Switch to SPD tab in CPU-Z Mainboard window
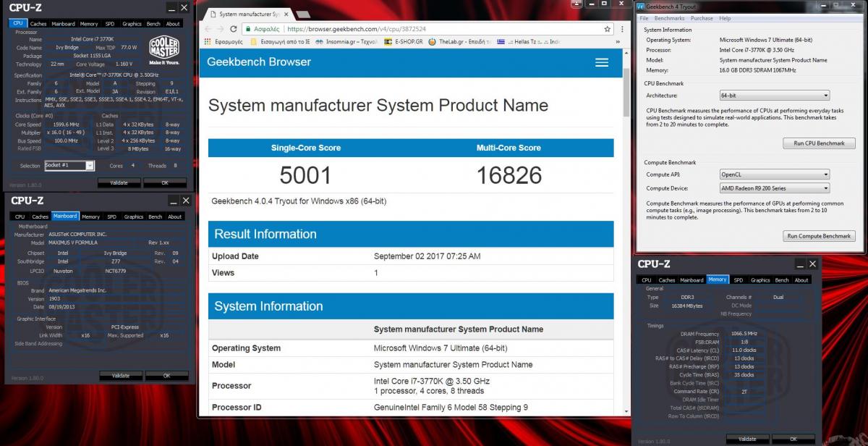This screenshot has height=446, width=868. pos(111,216)
